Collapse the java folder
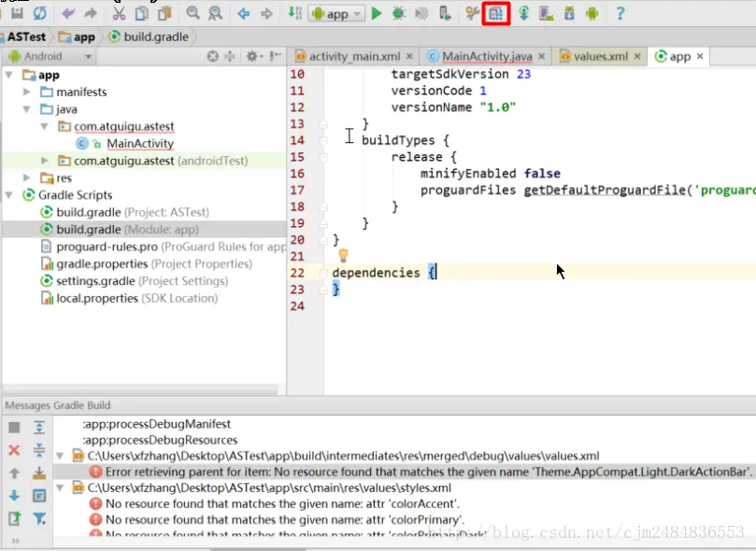756x551 pixels. (x=26, y=109)
